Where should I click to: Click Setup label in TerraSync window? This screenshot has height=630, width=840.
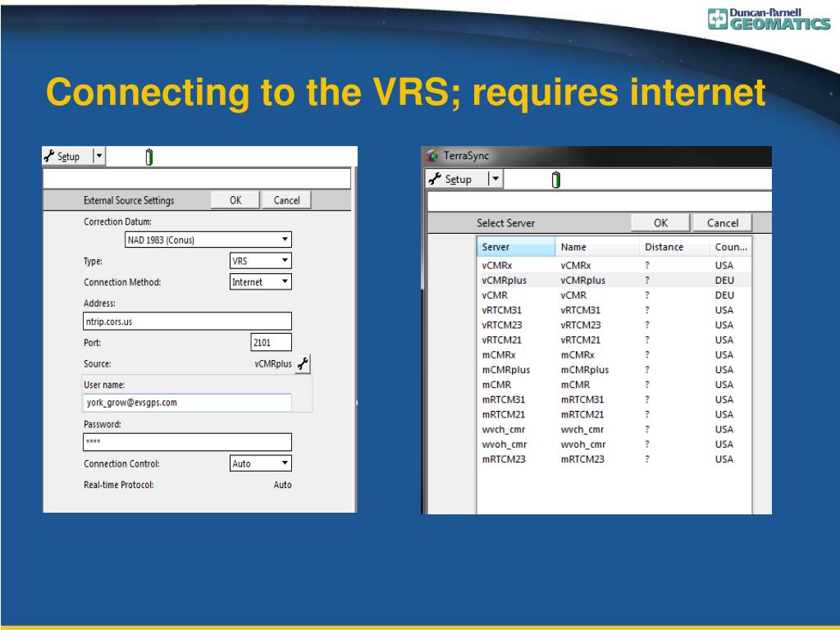coord(458,180)
